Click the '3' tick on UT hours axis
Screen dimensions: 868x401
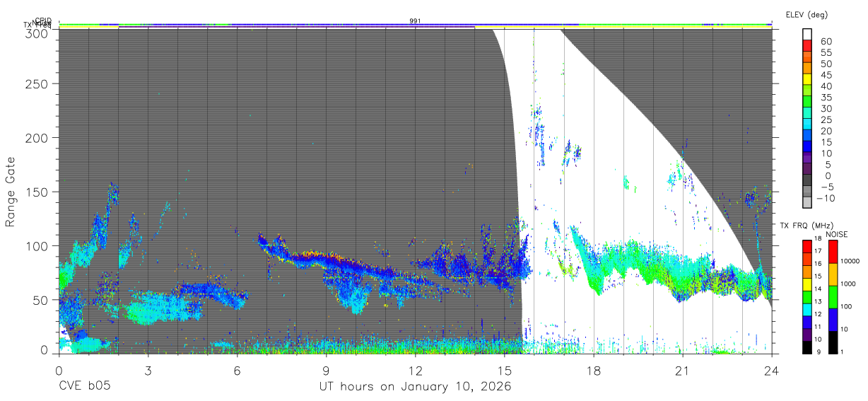point(148,370)
